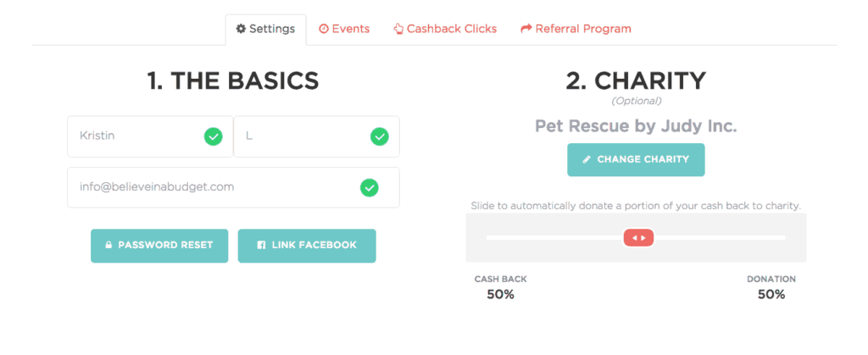
Task: Click the share arrow icon beside Referral Program
Action: 526,29
